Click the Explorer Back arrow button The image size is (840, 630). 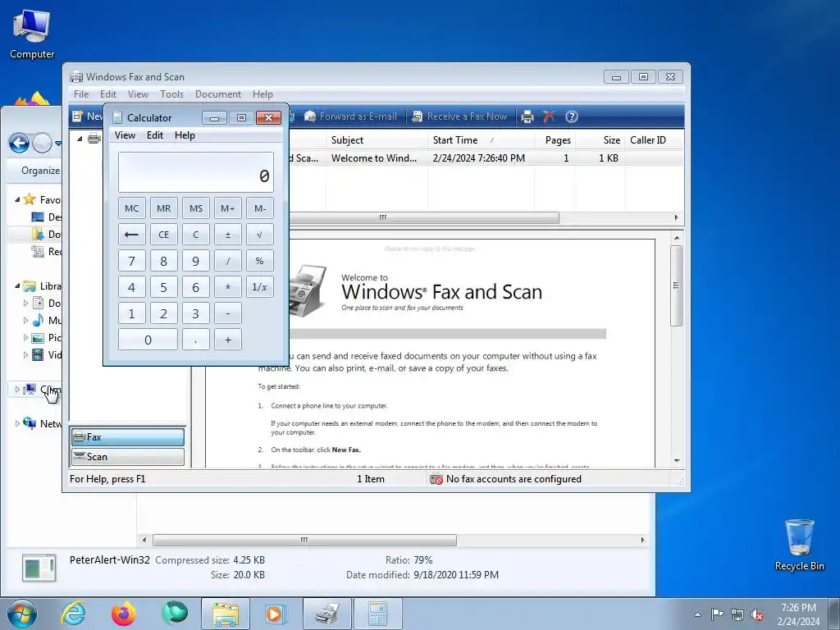[x=20, y=143]
